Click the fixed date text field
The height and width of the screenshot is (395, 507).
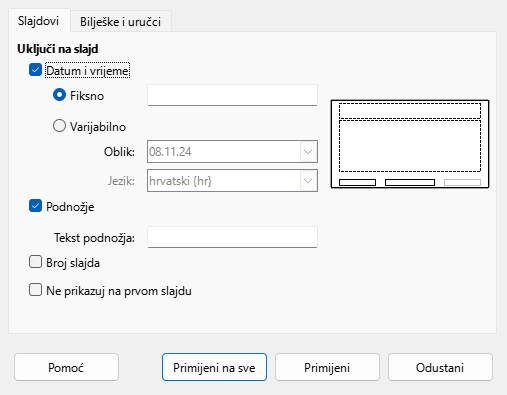click(x=232, y=95)
